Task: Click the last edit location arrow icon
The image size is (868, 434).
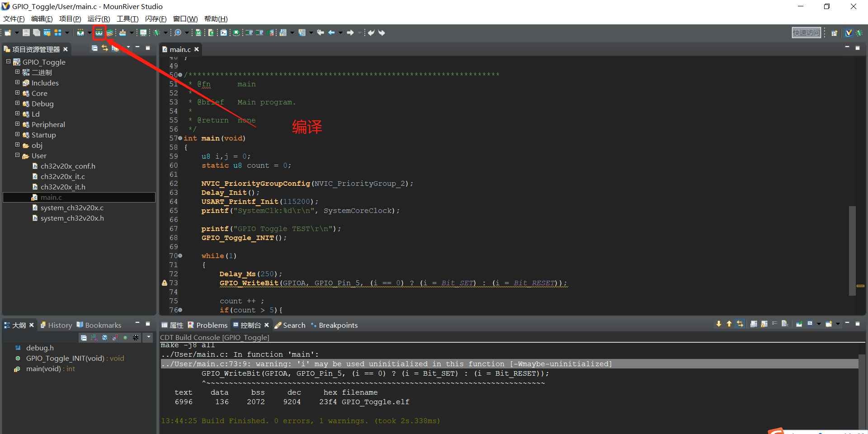Action: (x=321, y=33)
